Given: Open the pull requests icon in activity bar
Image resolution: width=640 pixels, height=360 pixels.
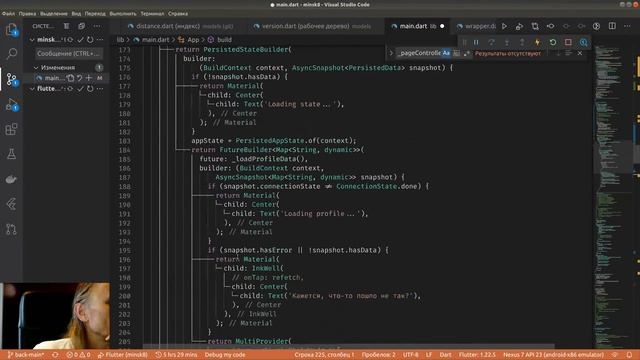Looking at the screenshot, I should tap(11, 229).
